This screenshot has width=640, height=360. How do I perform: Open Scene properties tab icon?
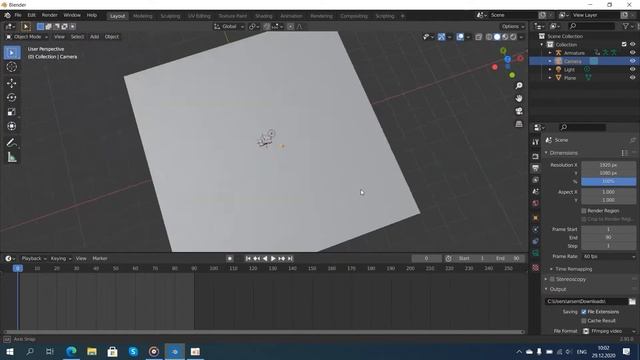pyautogui.click(x=536, y=191)
